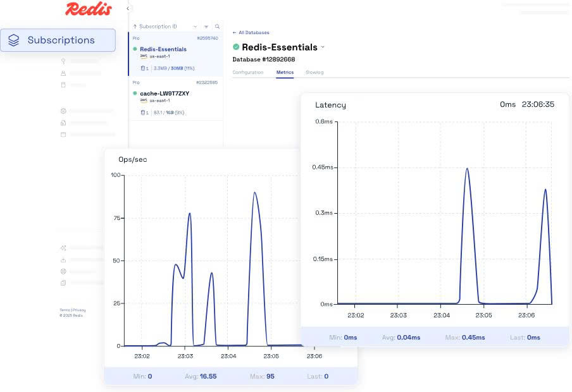
Task: Click the subscription search magnifier icon
Action: pyautogui.click(x=217, y=27)
